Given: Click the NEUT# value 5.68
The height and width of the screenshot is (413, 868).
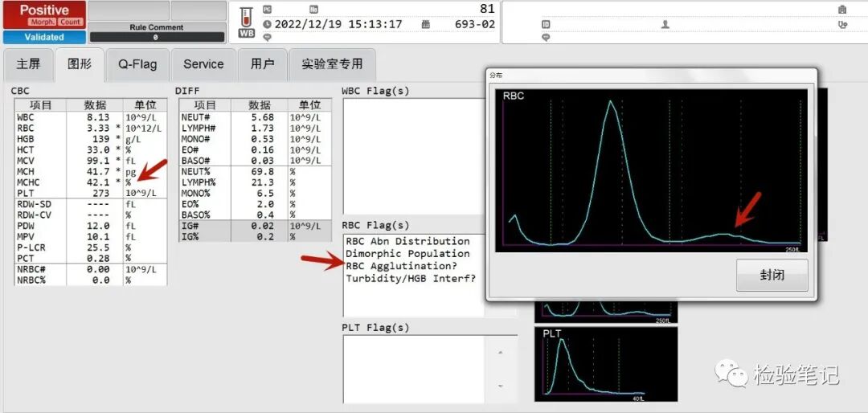Looking at the screenshot, I should tap(262, 117).
